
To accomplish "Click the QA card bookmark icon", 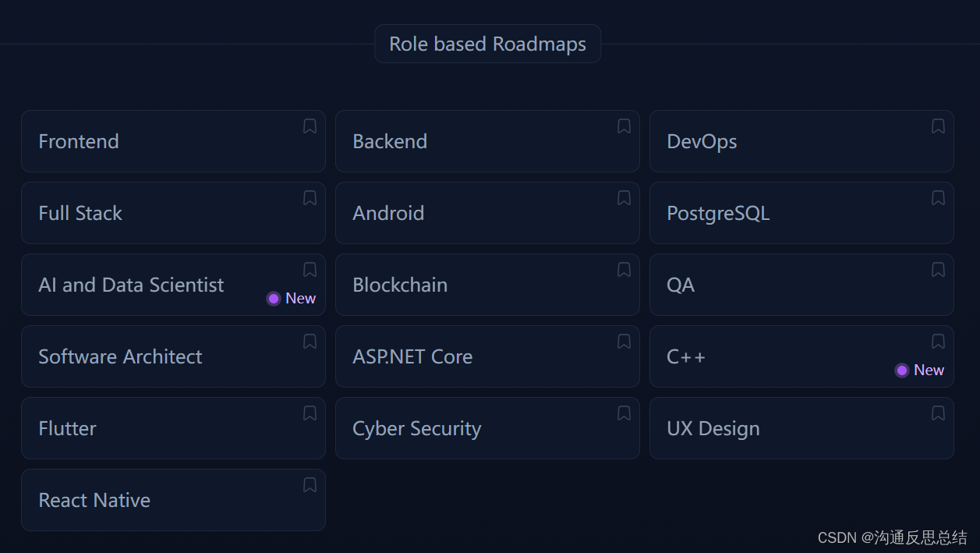I will point(938,270).
